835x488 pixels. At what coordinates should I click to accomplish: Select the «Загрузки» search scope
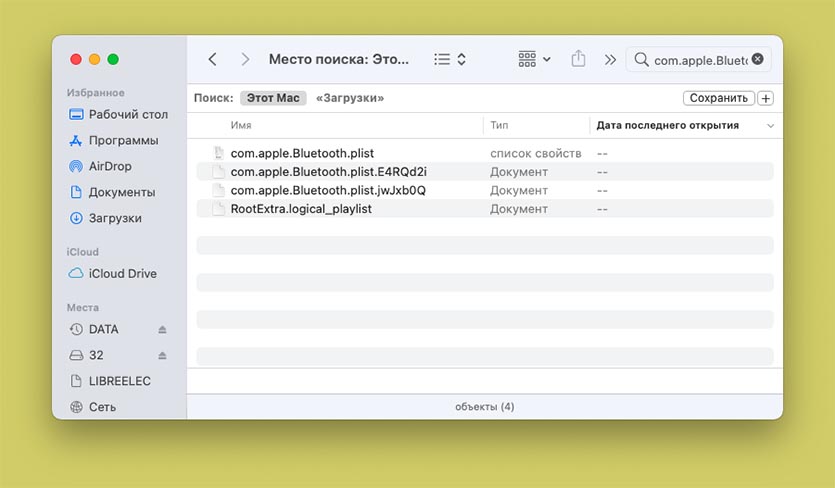(349, 98)
